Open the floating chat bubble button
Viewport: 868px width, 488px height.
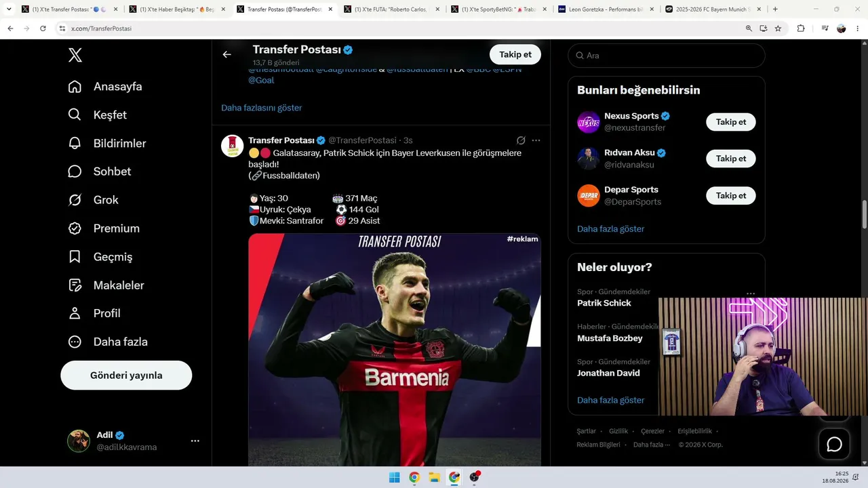point(834,445)
